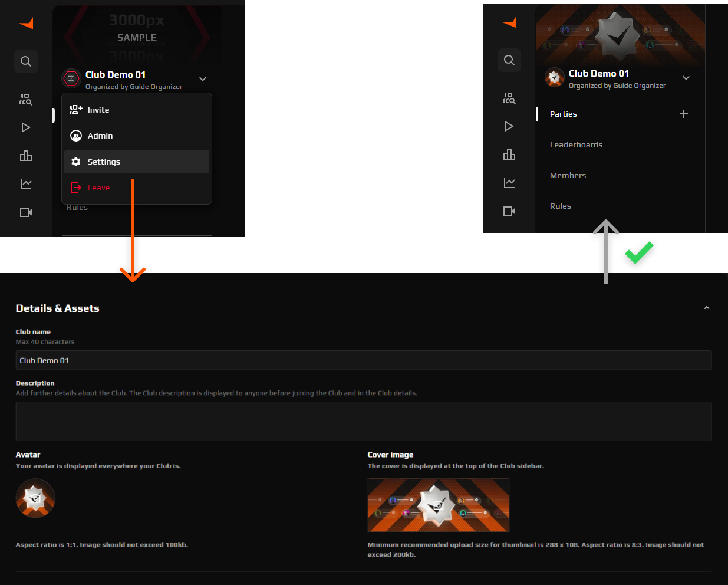Select Settings from the club menu
The height and width of the screenshot is (585, 728).
tap(104, 161)
